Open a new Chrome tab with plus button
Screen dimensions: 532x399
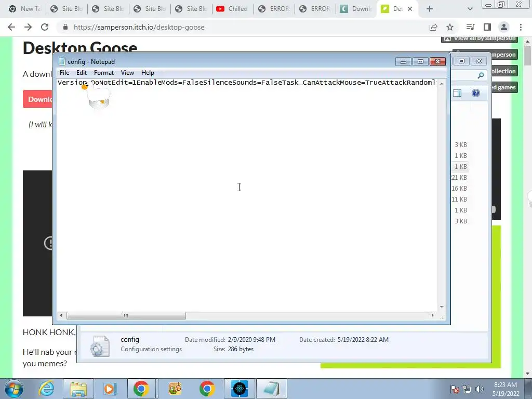[x=430, y=9]
